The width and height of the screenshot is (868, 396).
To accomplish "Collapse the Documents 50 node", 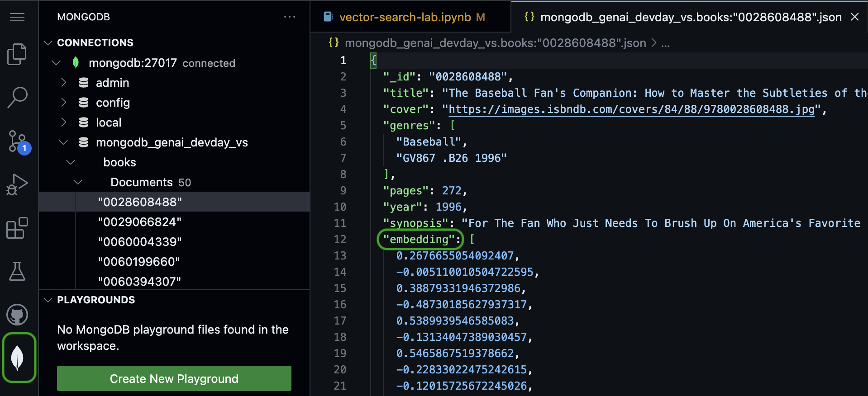I will click(x=78, y=182).
